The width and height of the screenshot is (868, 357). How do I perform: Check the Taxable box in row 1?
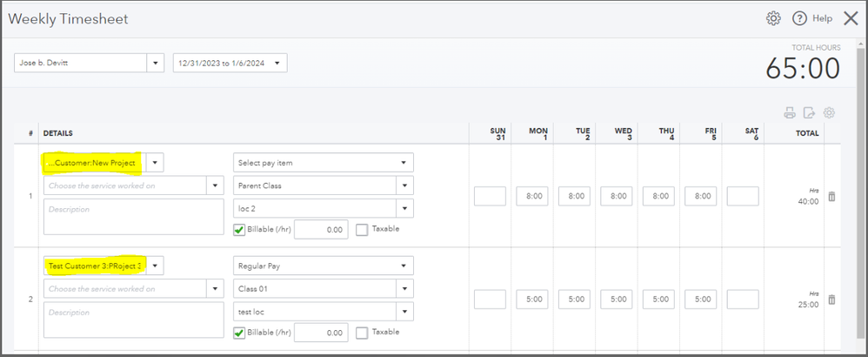point(362,230)
